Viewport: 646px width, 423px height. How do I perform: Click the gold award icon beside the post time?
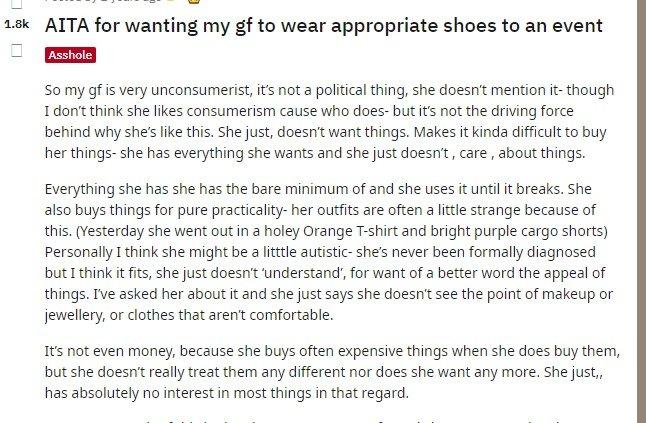pos(194,1)
